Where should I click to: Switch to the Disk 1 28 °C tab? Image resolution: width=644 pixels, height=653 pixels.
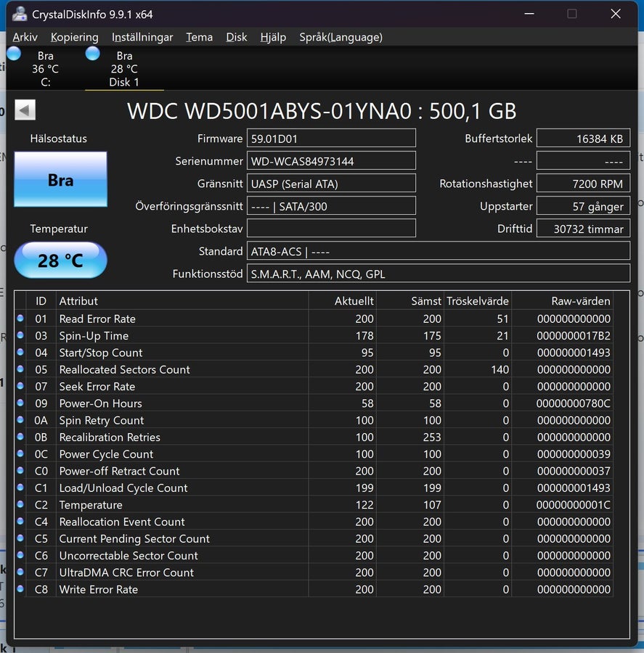[x=124, y=69]
